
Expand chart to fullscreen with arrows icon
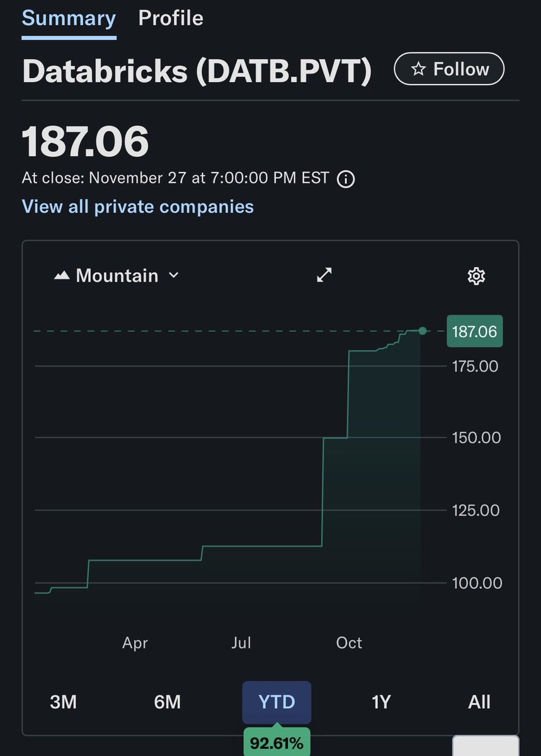click(x=324, y=275)
